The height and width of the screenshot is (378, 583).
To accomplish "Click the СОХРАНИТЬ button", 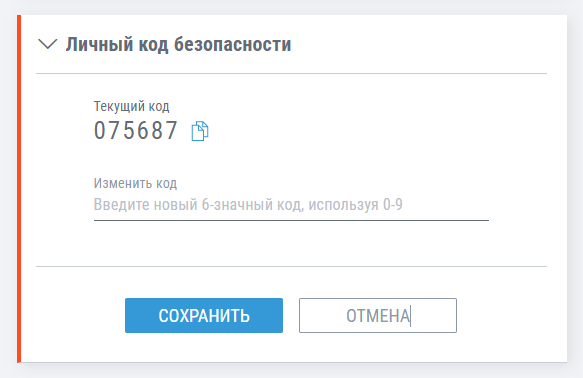I will click(204, 315).
